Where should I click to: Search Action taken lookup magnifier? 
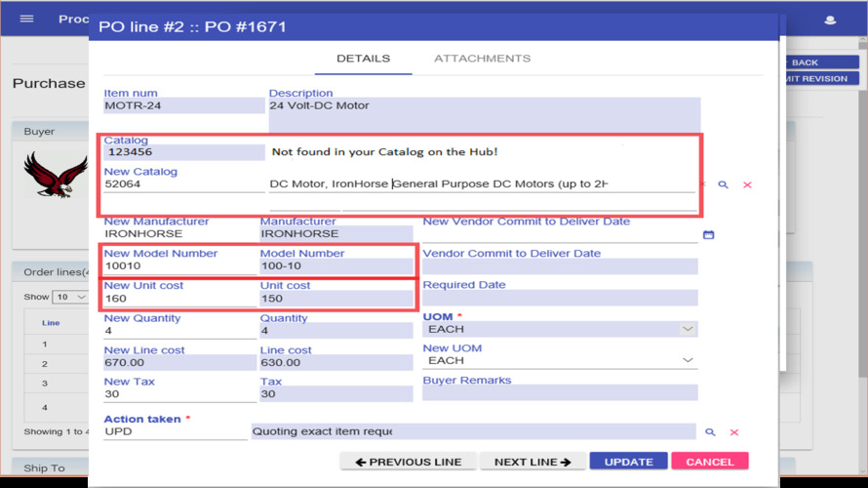[x=710, y=432]
